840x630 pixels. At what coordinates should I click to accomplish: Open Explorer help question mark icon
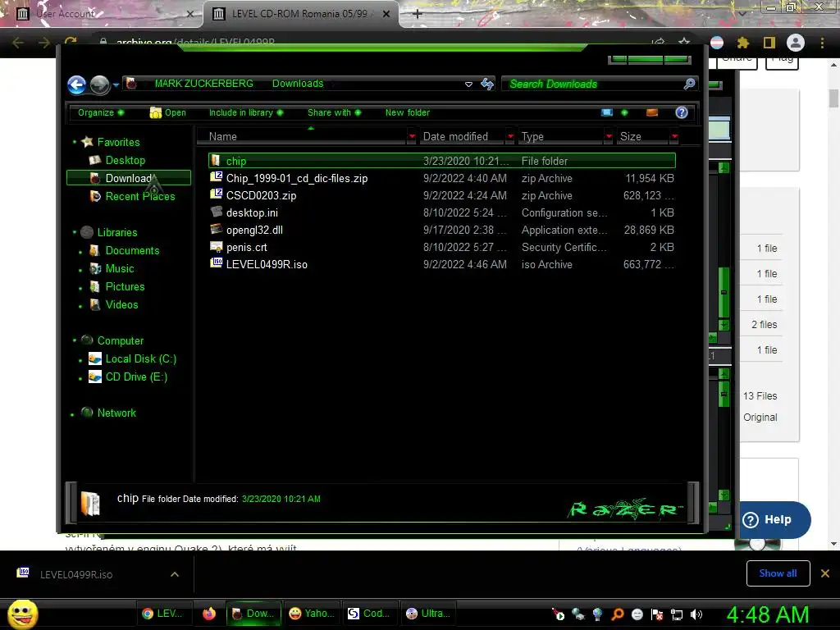pos(682,112)
